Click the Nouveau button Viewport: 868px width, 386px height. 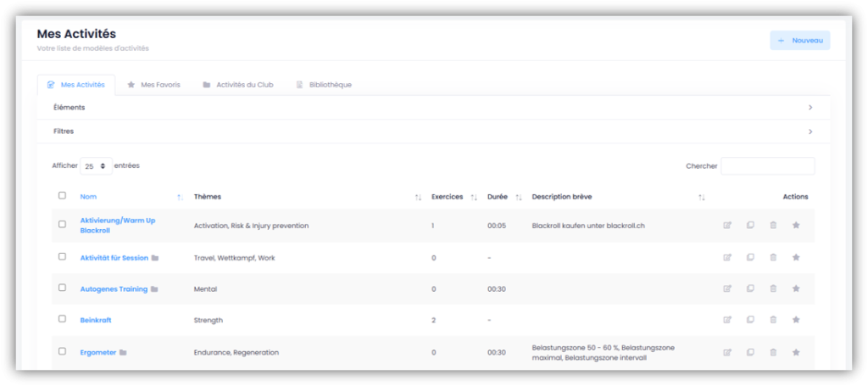pyautogui.click(x=799, y=40)
